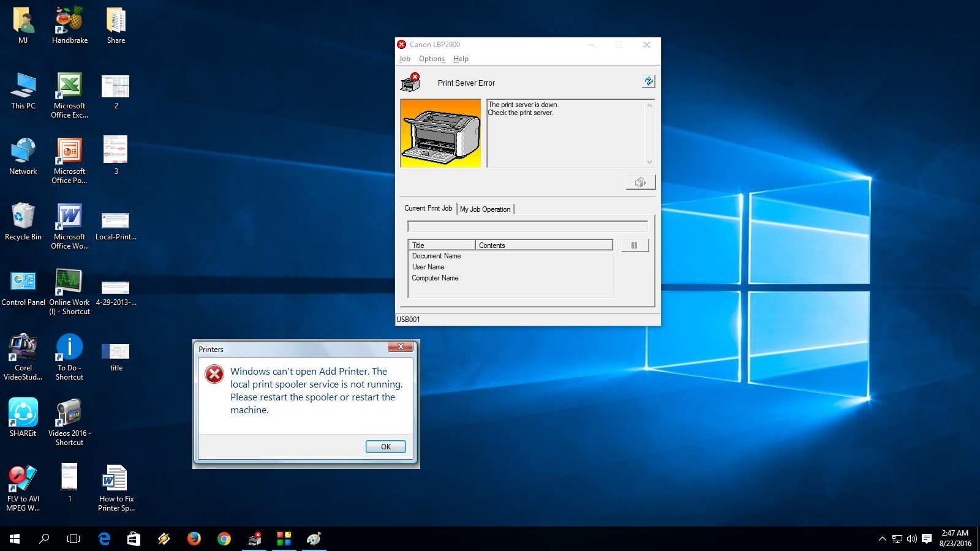Viewport: 980px width, 551px height.
Task: Select the Online Work shortcut icon
Action: pos(70,292)
